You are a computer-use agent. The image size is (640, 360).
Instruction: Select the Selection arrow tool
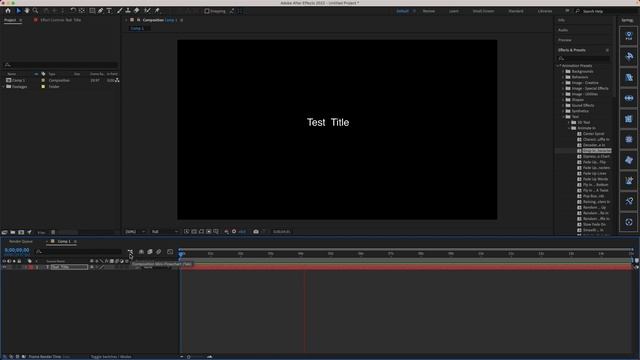coord(18,11)
